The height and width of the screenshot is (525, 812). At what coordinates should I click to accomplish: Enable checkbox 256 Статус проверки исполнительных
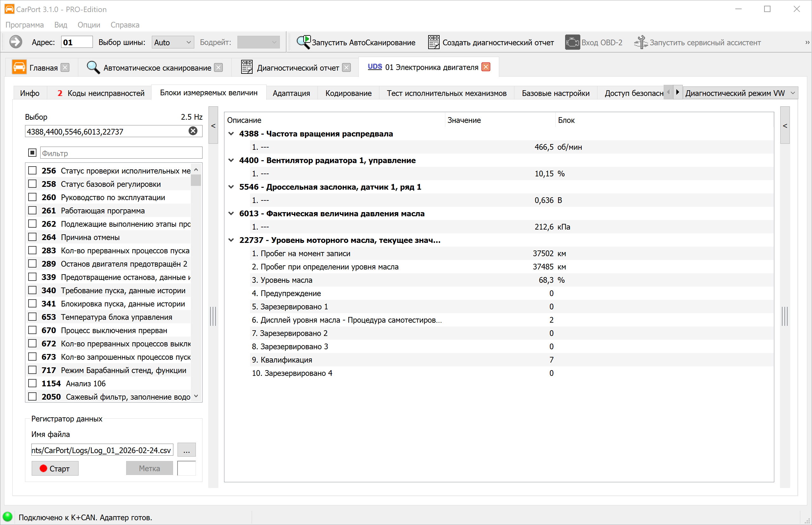[32, 170]
